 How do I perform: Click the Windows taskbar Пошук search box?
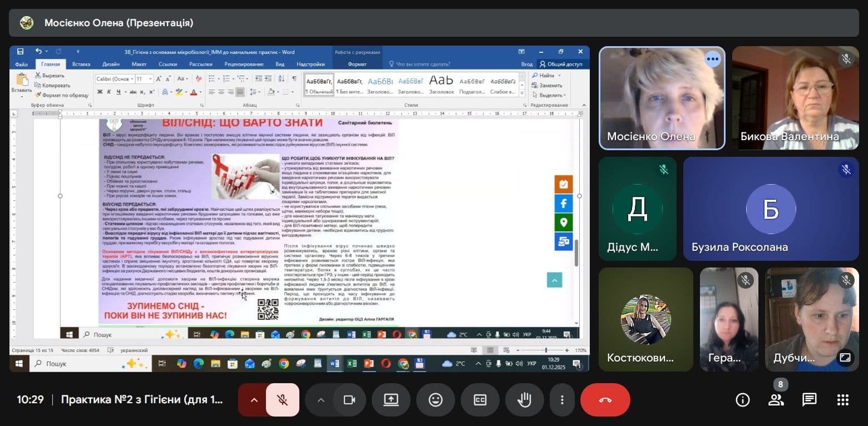[x=90, y=364]
